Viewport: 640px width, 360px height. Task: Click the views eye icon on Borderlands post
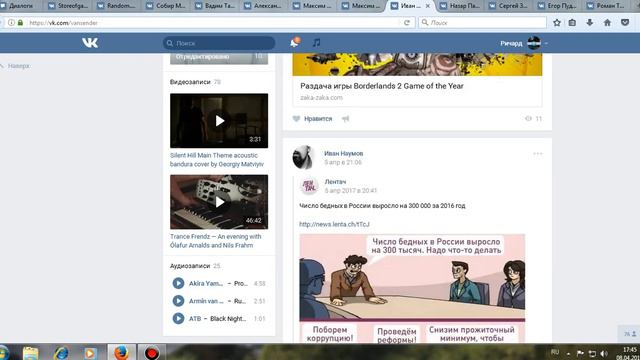[x=528, y=119]
